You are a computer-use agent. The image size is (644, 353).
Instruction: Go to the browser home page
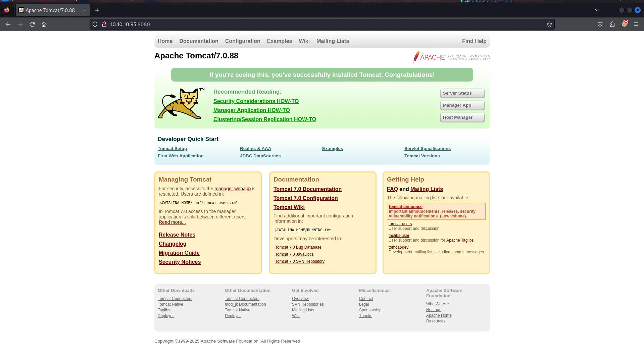pyautogui.click(x=44, y=24)
